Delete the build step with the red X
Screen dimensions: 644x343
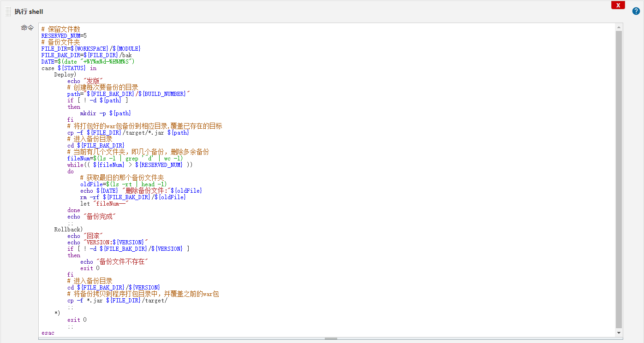(618, 5)
